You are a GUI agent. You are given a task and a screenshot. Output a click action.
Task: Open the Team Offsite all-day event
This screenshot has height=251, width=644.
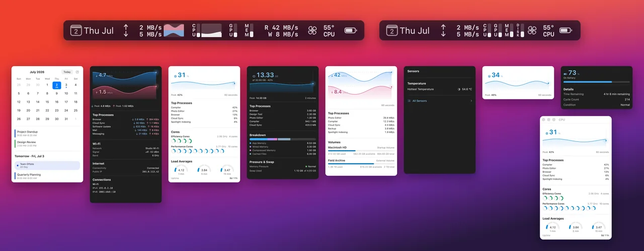click(47, 165)
